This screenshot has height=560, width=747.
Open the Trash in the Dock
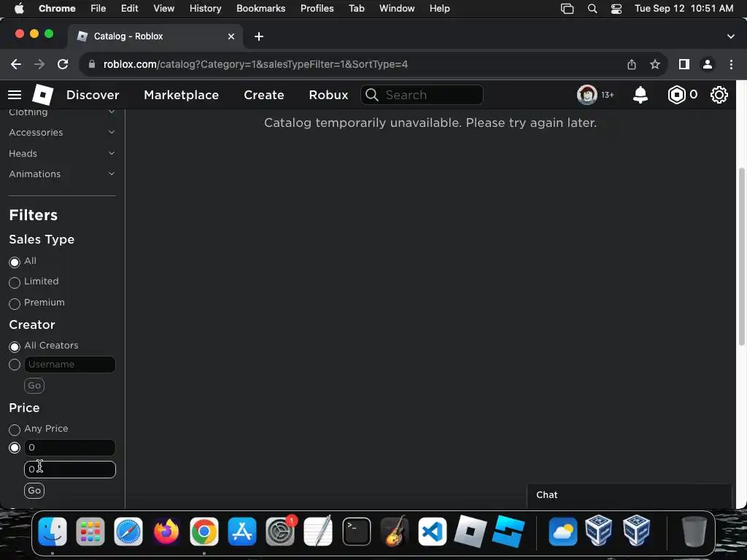pyautogui.click(x=694, y=532)
